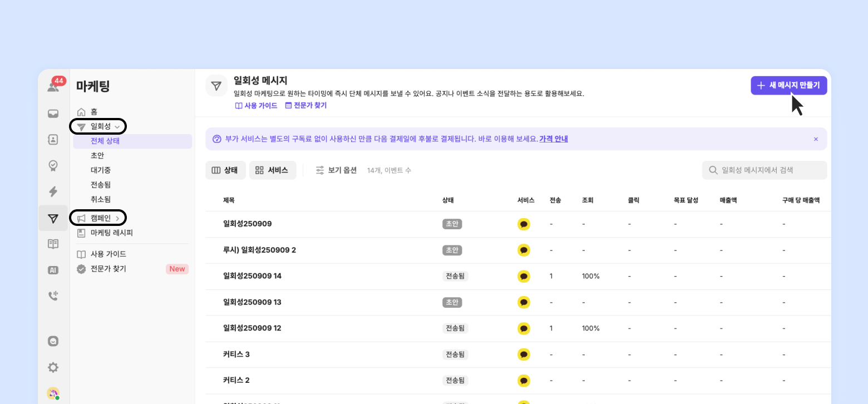Click the question mark icon in purple banner
Viewport: 868px width, 404px height.
(217, 139)
